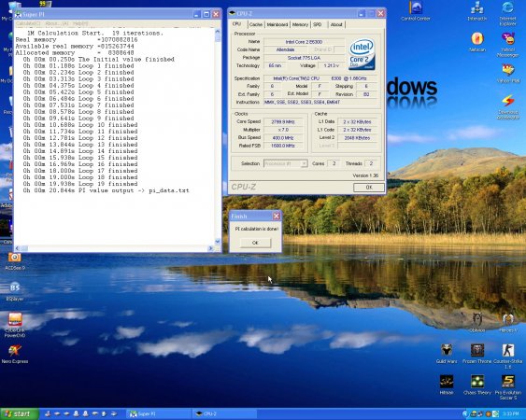Image resolution: width=526 pixels, height=420 pixels.
Task: Open the Counter-Strike 1.6 shortcut
Action: click(508, 356)
